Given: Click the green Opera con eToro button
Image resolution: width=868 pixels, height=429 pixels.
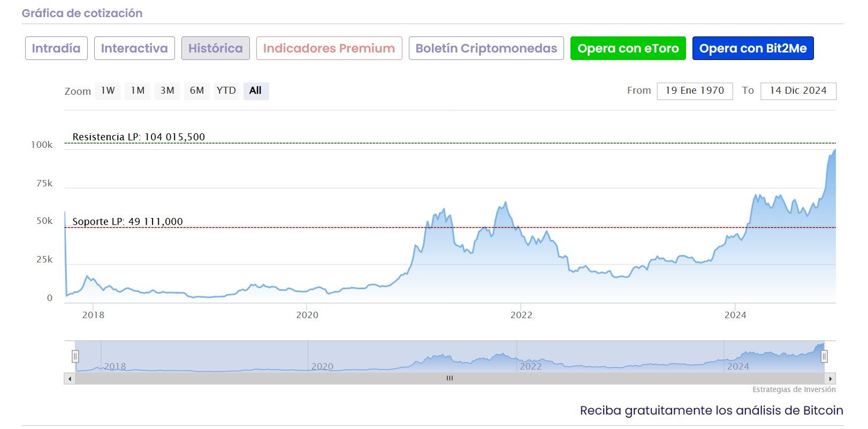Looking at the screenshot, I should coord(628,48).
